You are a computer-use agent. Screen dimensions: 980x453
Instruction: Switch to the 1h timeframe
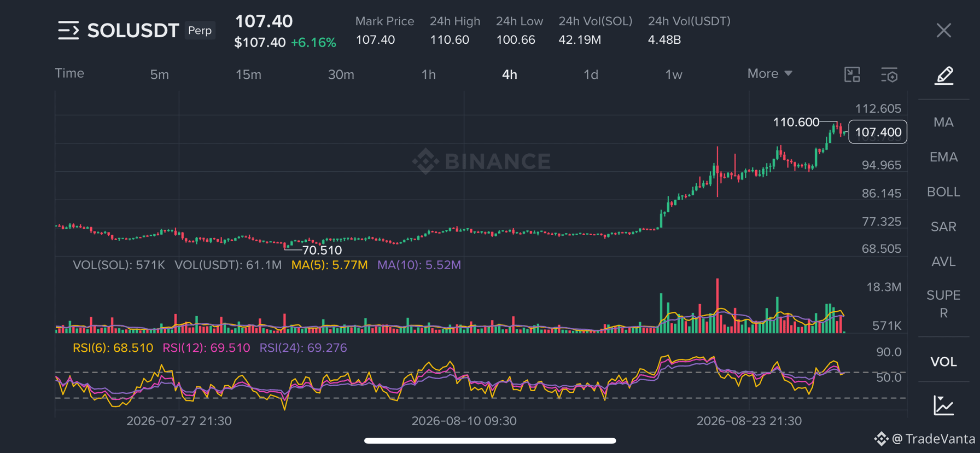click(x=429, y=74)
